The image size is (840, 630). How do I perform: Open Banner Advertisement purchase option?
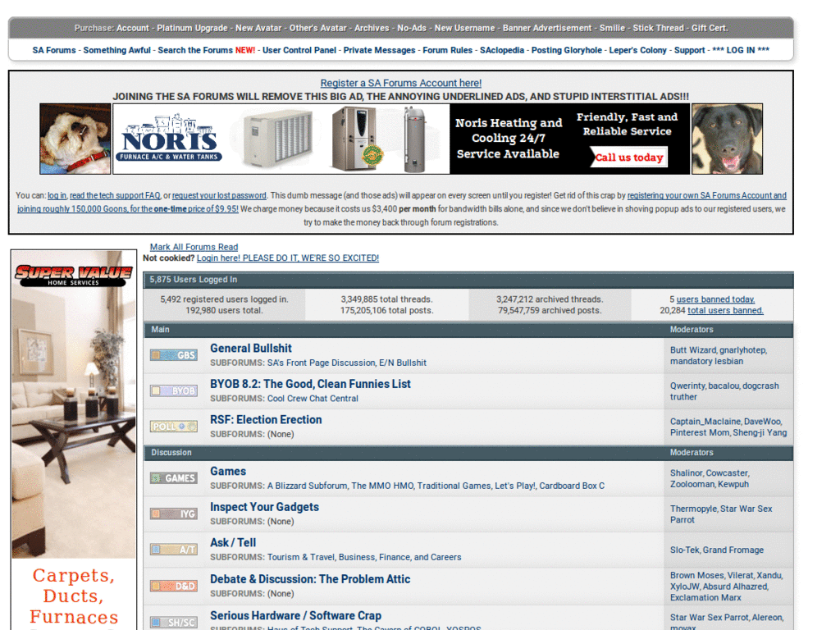547,28
